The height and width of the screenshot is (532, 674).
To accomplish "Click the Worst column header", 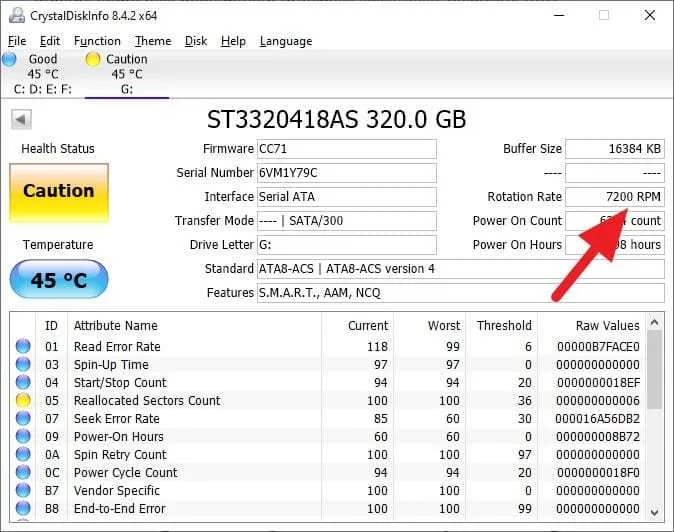I will [444, 326].
